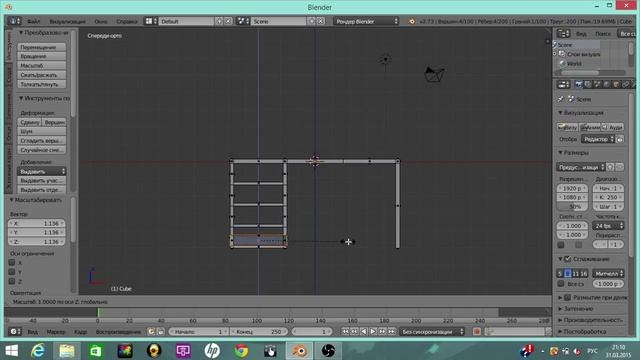Launch the HP app from the taskbar
Screen dimensions: 640x360
click(212, 351)
